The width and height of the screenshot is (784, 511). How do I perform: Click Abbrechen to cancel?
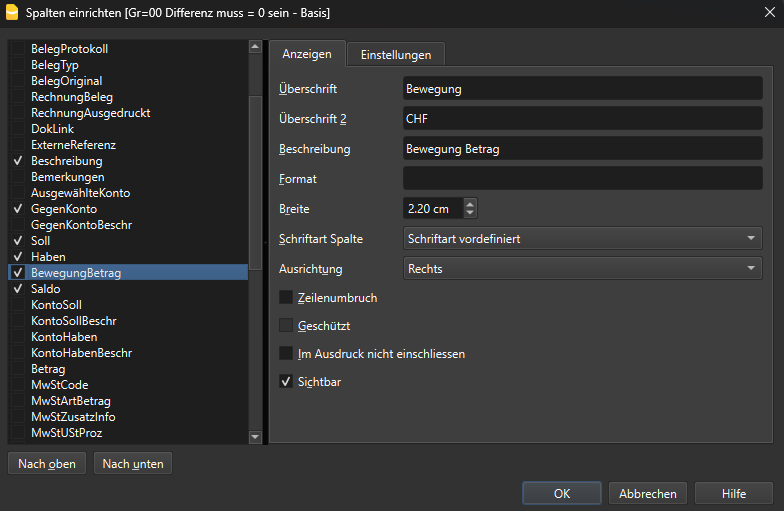(648, 493)
